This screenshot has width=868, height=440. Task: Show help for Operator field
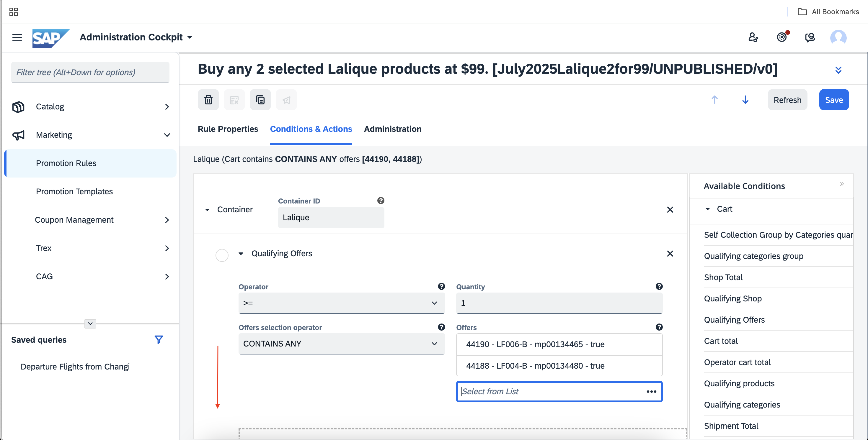pyautogui.click(x=441, y=286)
